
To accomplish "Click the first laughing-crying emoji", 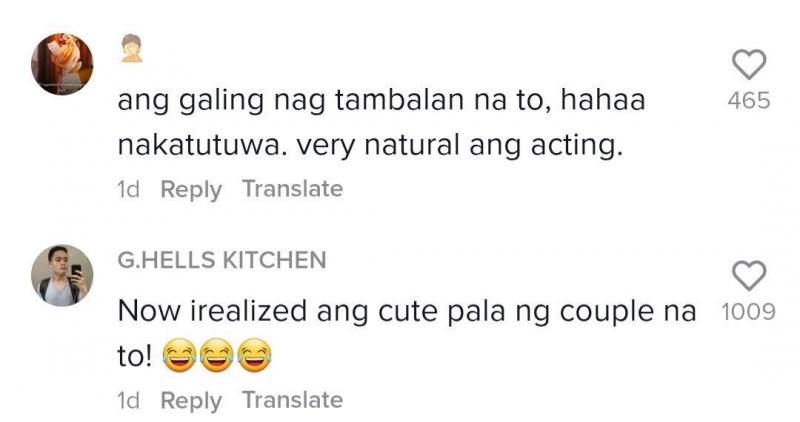I will [x=176, y=354].
